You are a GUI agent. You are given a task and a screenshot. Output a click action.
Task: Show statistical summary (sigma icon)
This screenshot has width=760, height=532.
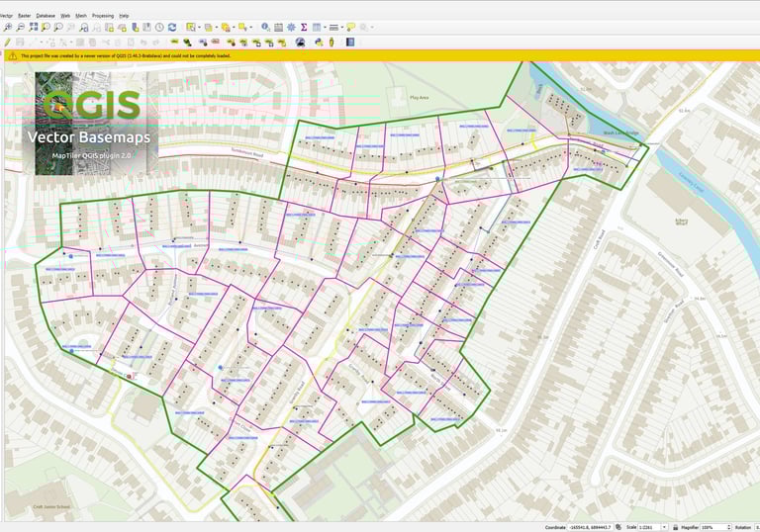(304, 27)
